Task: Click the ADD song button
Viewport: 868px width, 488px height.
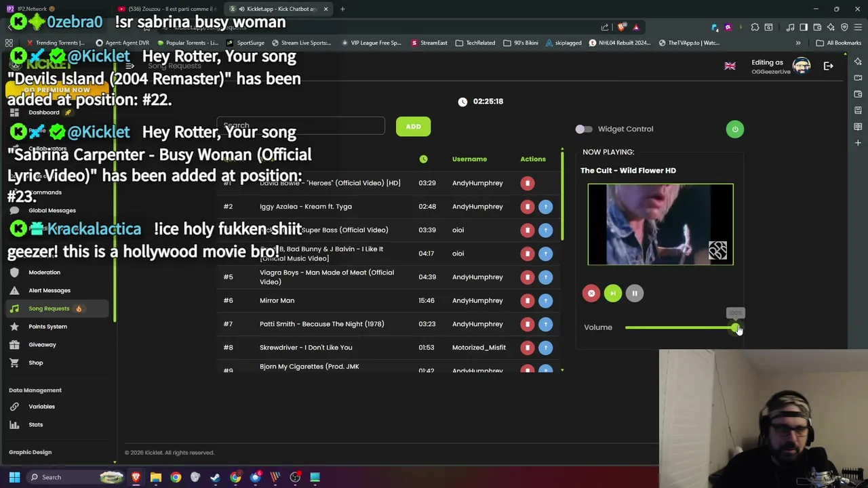Action: pos(413,127)
